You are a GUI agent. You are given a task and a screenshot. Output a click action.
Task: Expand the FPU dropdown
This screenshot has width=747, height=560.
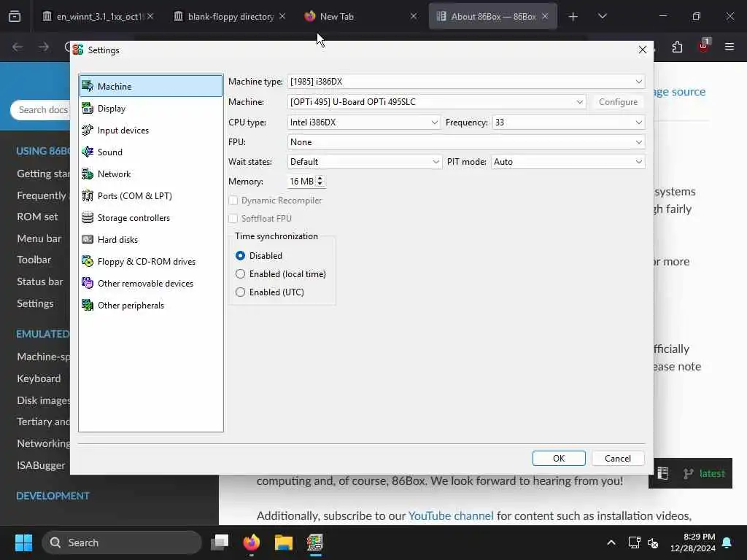coord(466,142)
